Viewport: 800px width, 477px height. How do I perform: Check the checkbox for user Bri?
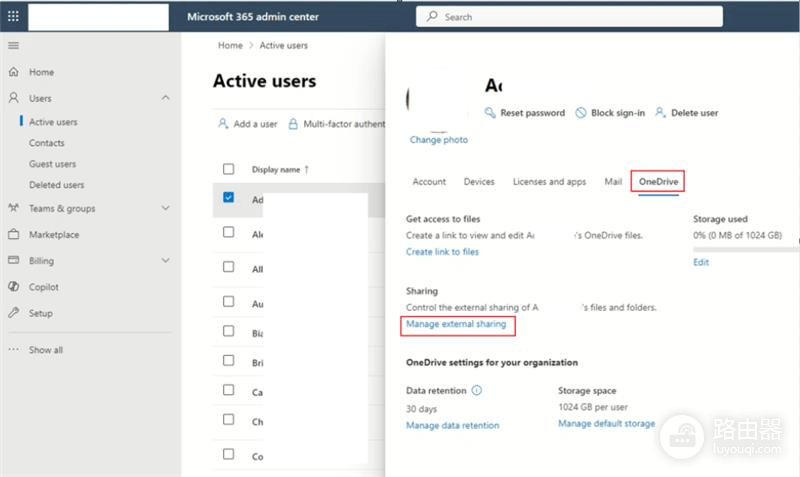click(229, 361)
